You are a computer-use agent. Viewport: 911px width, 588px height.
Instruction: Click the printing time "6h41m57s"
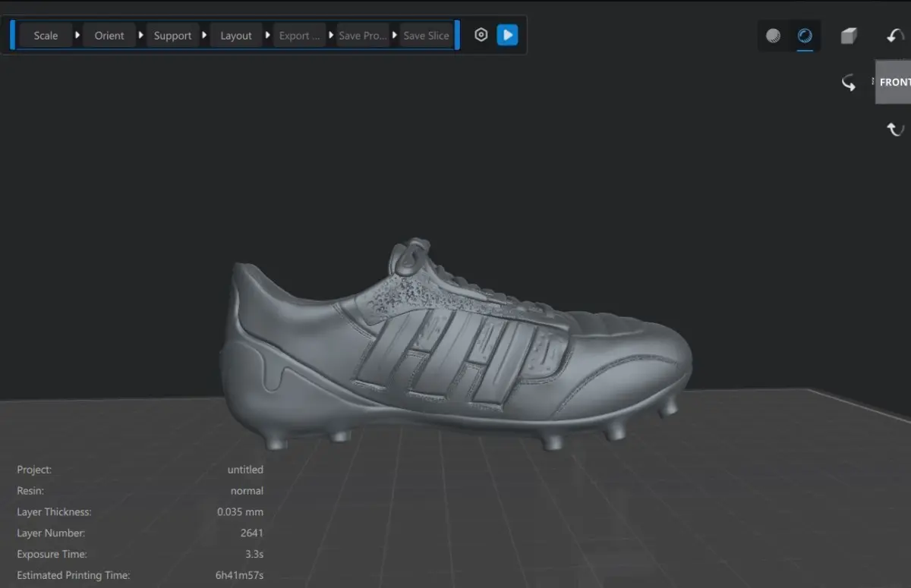(x=239, y=575)
